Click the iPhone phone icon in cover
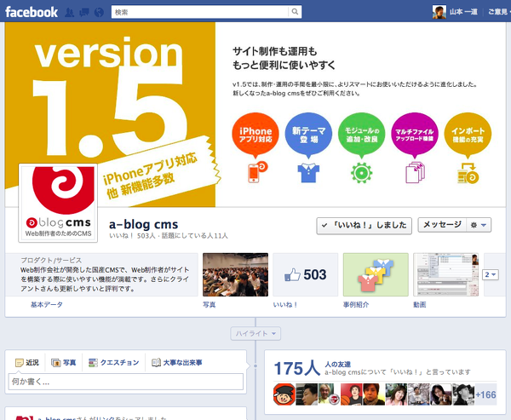The width and height of the screenshot is (511, 420). coord(257,172)
